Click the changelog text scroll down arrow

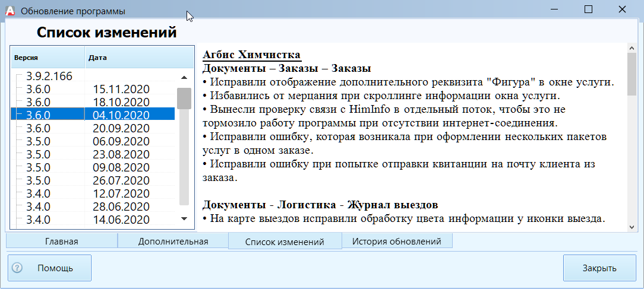(632, 227)
